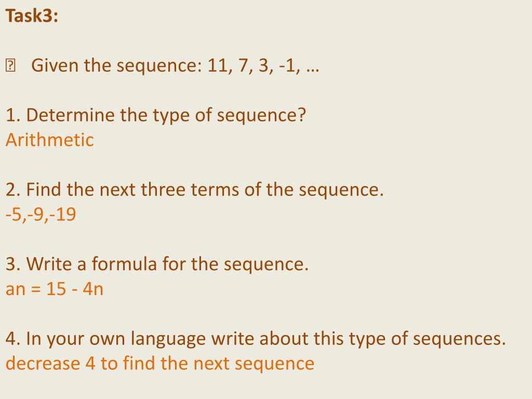Viewport: 532px width, 399px height.
Task: Click the answer 'decrease 4 to find the next sequence'
Action: [x=160, y=363]
